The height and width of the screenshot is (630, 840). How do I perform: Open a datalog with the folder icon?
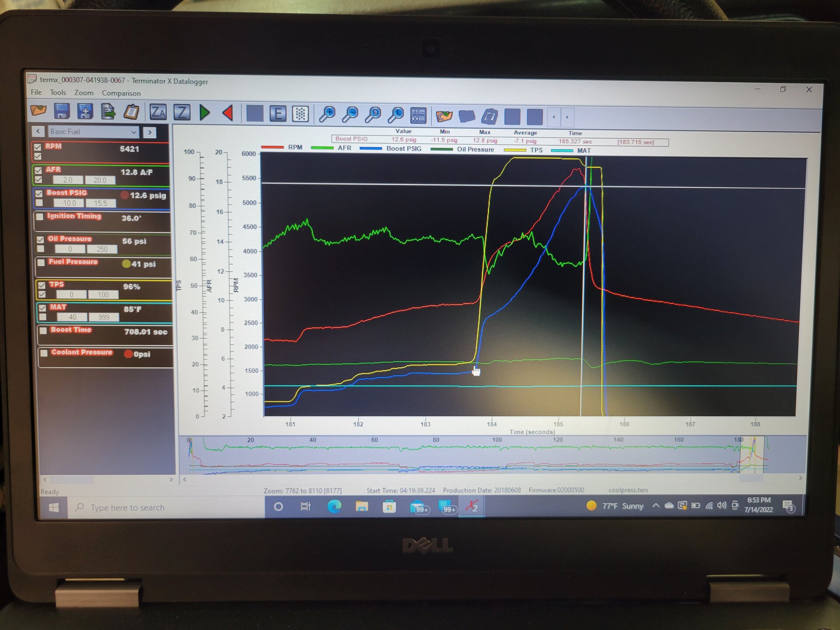click(x=38, y=111)
